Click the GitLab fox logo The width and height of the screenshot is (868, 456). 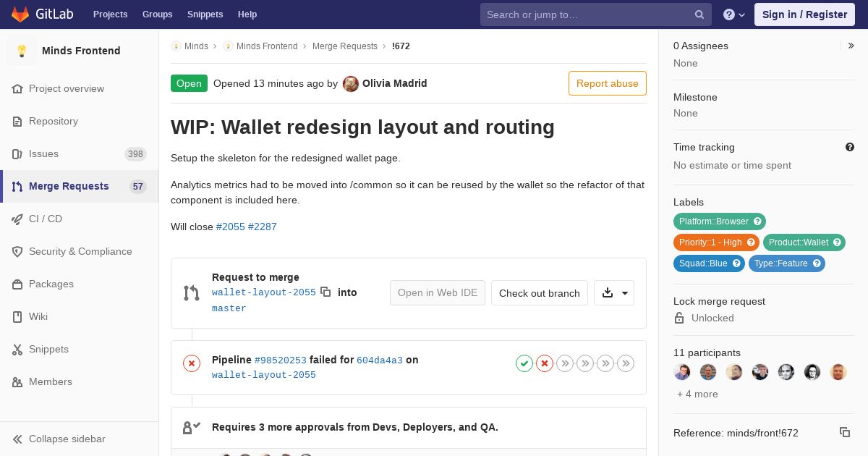tap(20, 14)
